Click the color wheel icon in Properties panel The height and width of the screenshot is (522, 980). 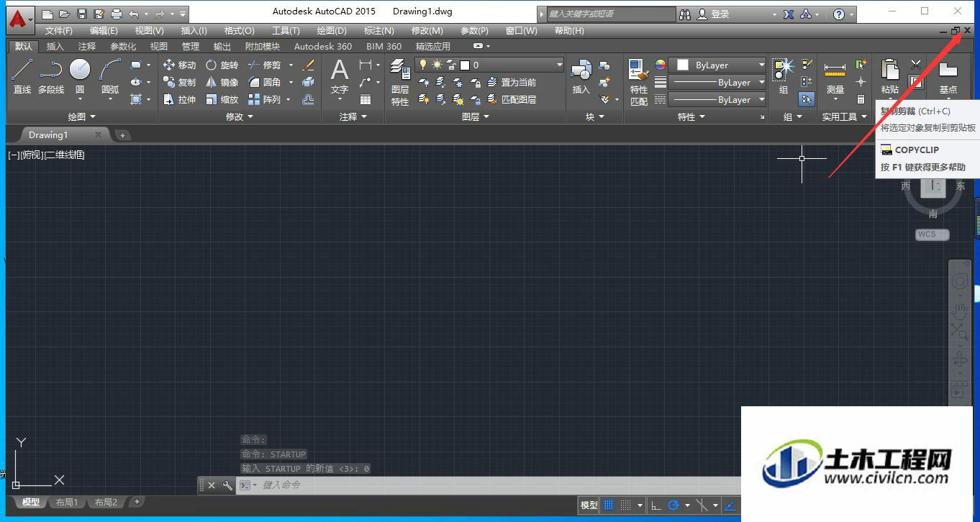(x=661, y=65)
